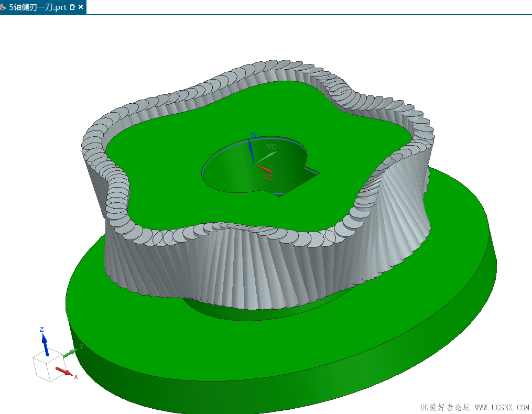This screenshot has height=414, width=532.
Task: Click the green Y axis of the view triad
Action: pyautogui.click(x=70, y=353)
